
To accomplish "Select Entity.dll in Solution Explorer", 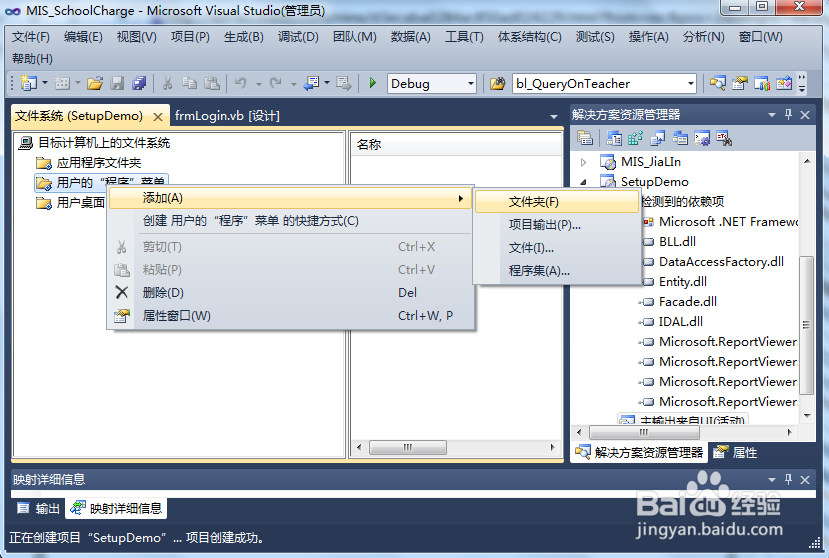I will 683,282.
